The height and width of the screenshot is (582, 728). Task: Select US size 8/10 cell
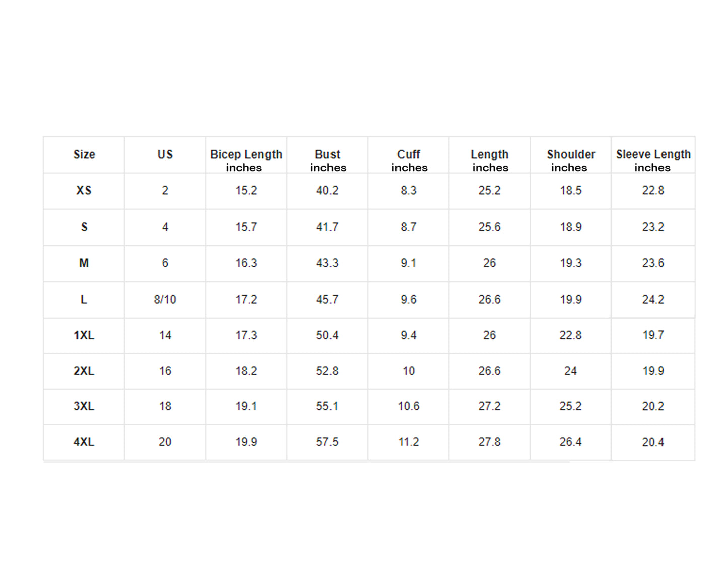[165, 300]
